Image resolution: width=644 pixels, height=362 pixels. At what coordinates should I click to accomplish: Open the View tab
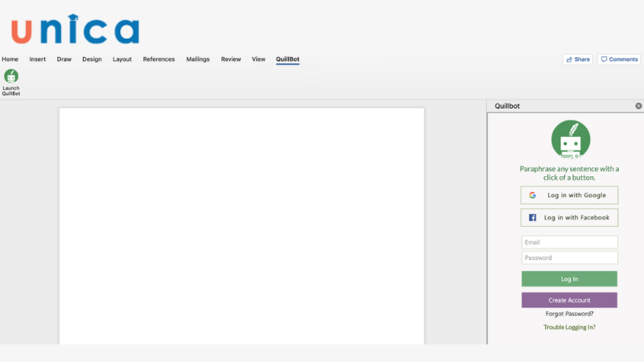pyautogui.click(x=258, y=59)
